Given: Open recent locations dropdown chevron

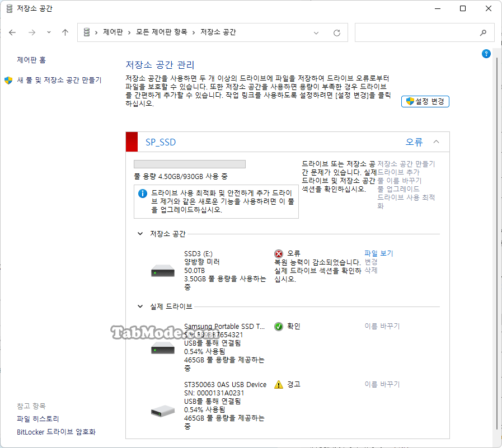Looking at the screenshot, I should point(49,32).
